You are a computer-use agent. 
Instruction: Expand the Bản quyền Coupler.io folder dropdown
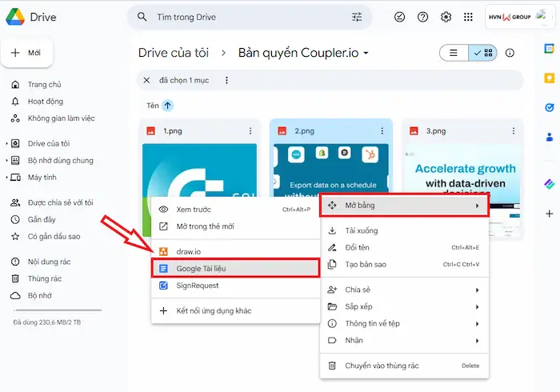(366, 54)
